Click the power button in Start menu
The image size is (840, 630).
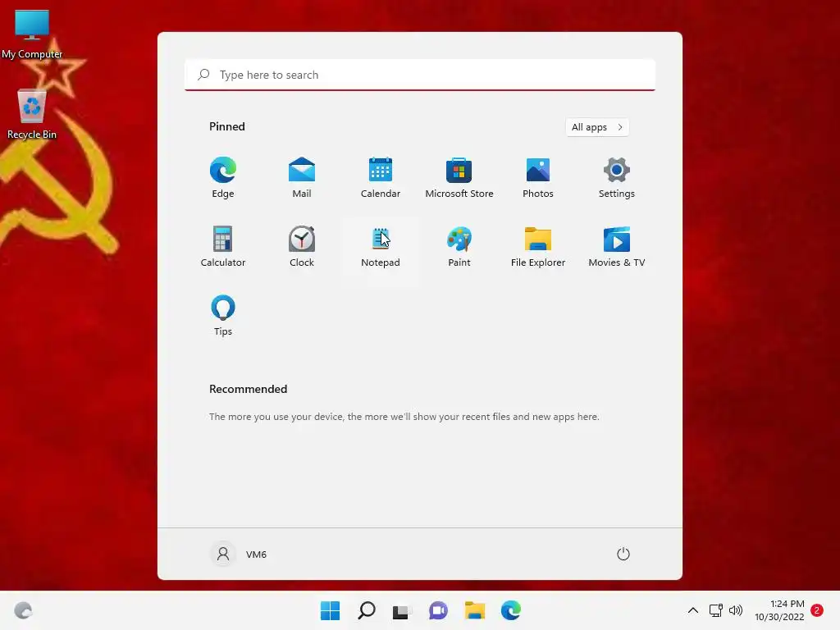click(623, 554)
